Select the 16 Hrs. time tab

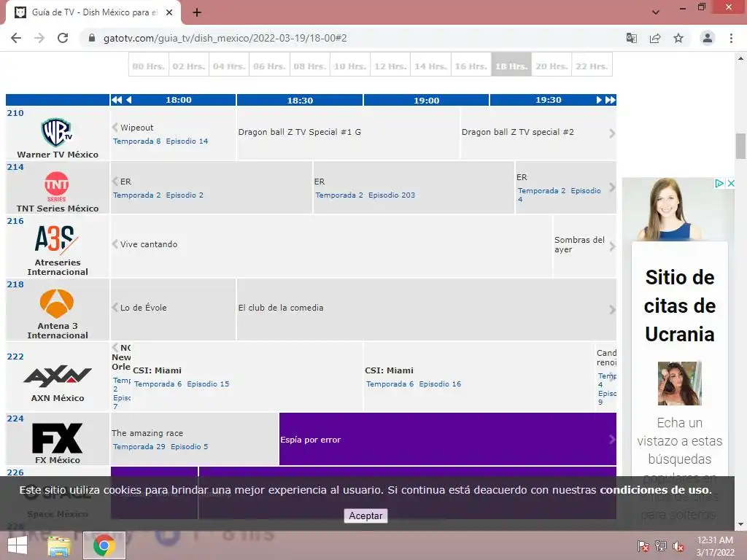[x=471, y=66]
